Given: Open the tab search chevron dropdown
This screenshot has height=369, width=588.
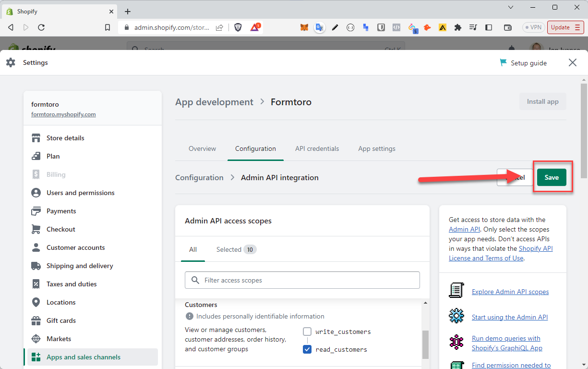Looking at the screenshot, I should (510, 7).
